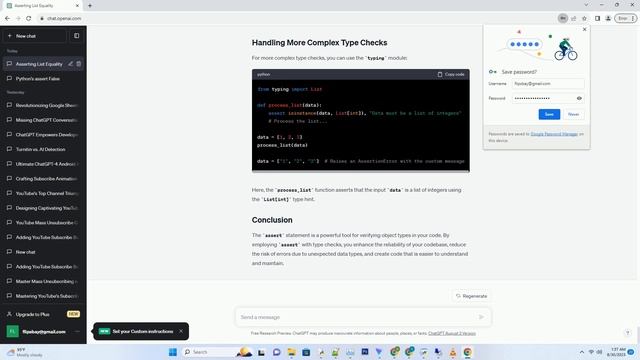Image resolution: width=640 pixels, height=360 pixels.
Task: Click Never in the password popup
Action: [573, 114]
